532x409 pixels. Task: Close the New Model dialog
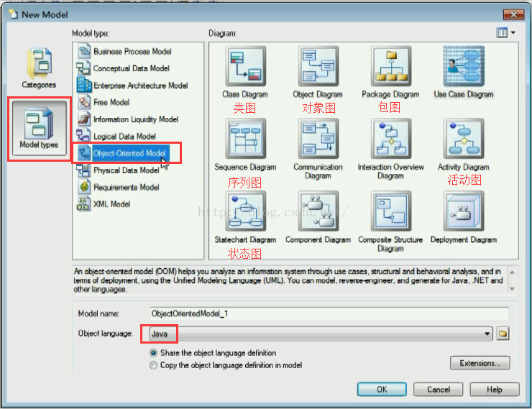coord(514,14)
